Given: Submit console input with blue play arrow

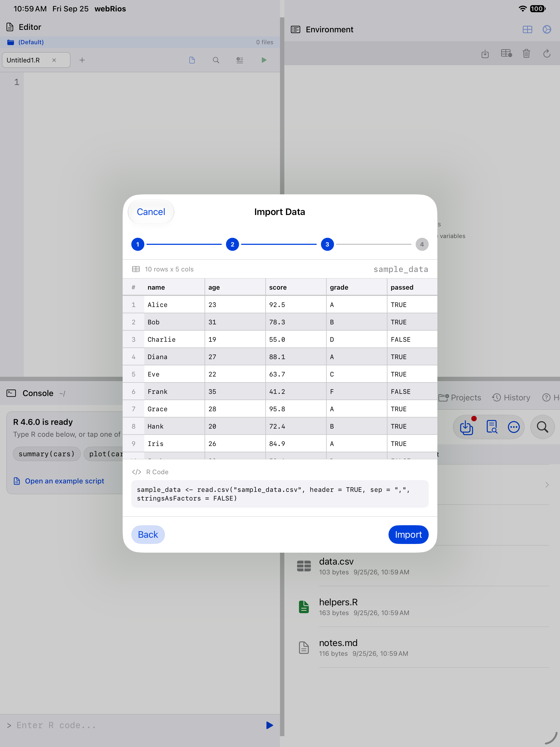Looking at the screenshot, I should coord(269,725).
